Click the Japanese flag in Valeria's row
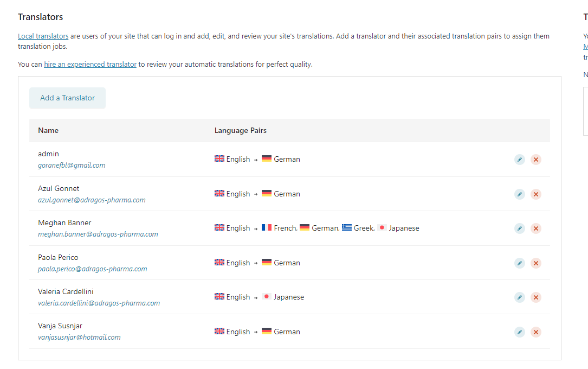This screenshot has width=588, height=369. point(266,297)
